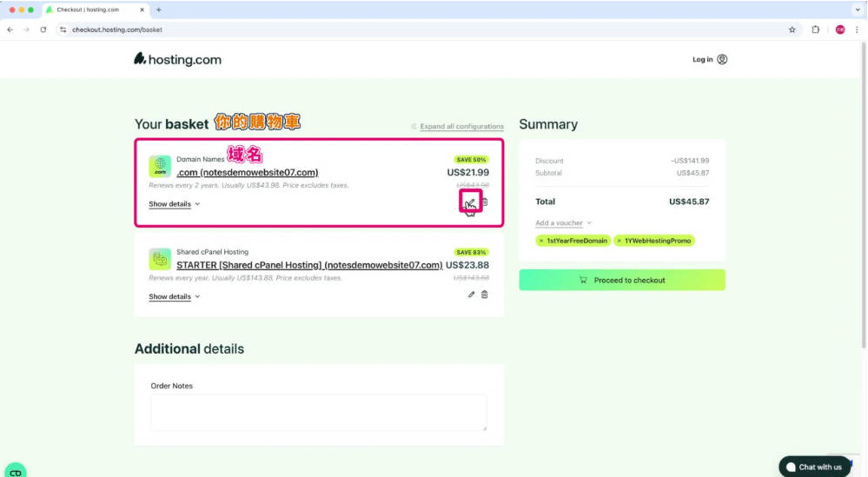Open the .com (notesdemowebsite07.com) link
This screenshot has width=868, height=477.
pos(248,173)
